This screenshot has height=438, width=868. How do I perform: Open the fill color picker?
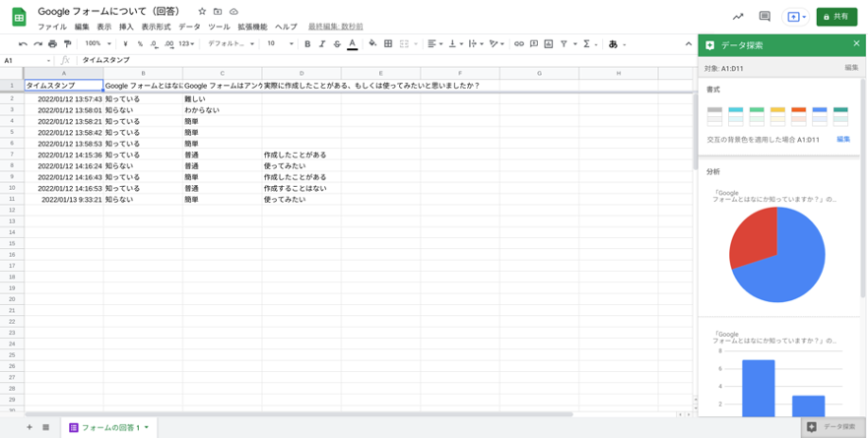click(372, 43)
